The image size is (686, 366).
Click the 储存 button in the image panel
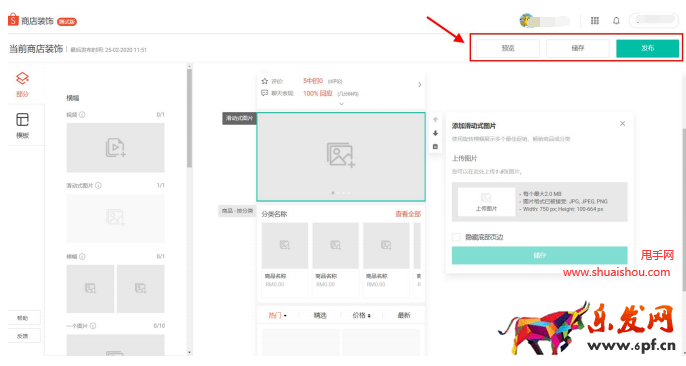[539, 255]
